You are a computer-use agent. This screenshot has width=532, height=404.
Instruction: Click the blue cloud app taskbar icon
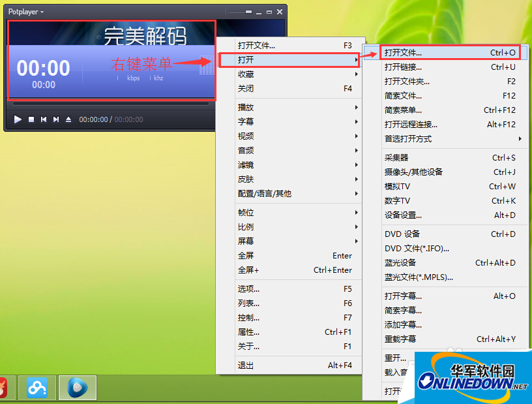[37, 388]
